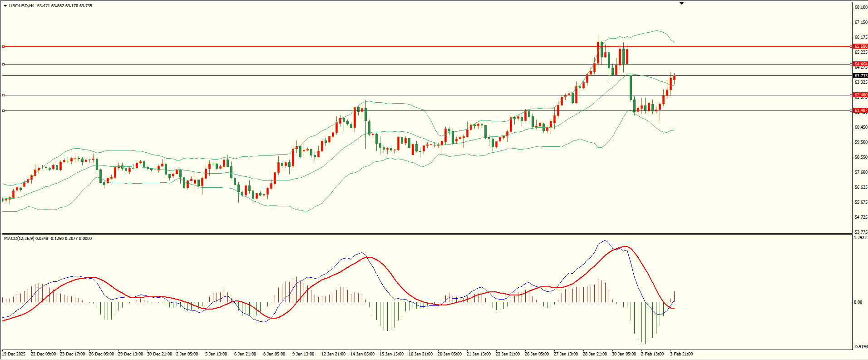The width and height of the screenshot is (868, 360).
Task: Click the 3 Feb 21:00 time axis label
Action: point(681,354)
